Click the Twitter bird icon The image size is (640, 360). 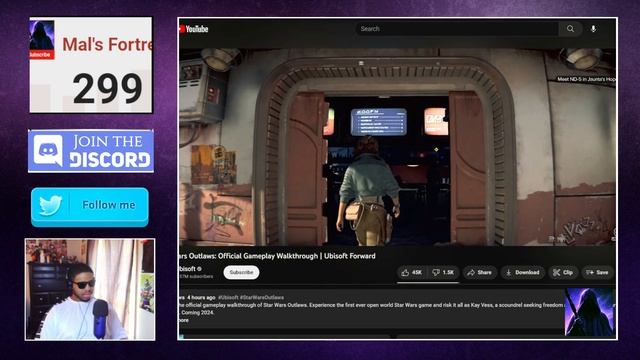[51, 205]
